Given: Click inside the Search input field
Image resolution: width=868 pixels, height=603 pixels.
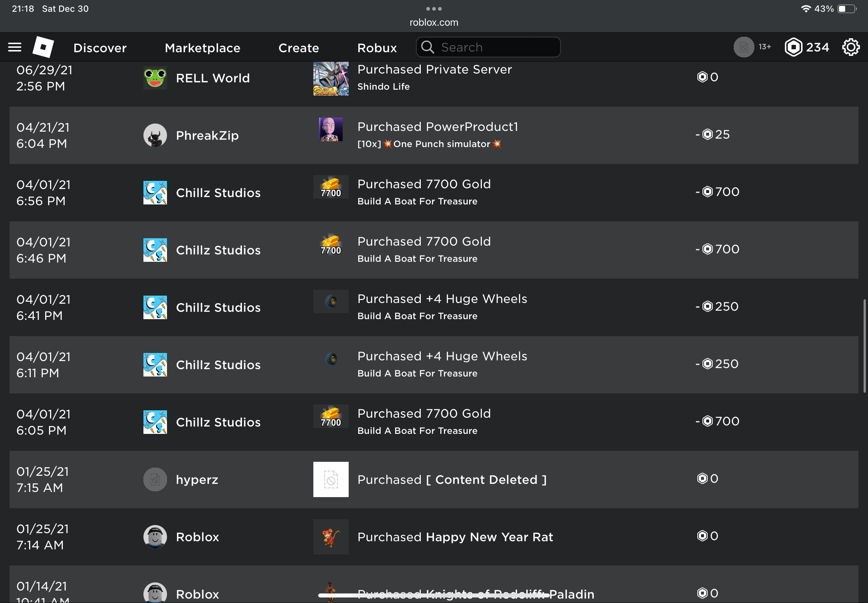Looking at the screenshot, I should 491,47.
